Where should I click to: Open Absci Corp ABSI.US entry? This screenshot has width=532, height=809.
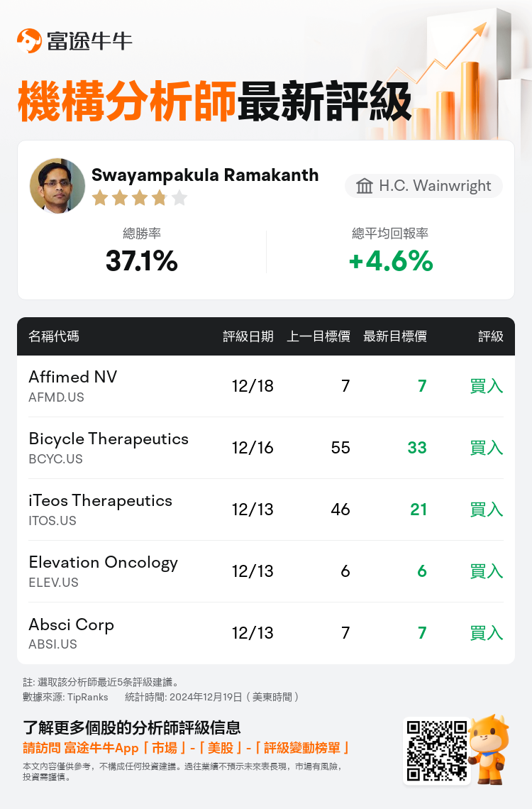(266, 633)
